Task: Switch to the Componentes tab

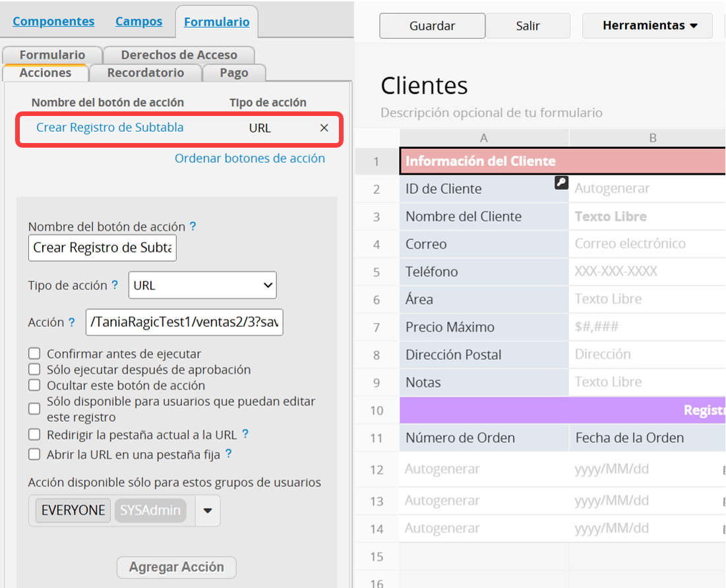Action: pyautogui.click(x=53, y=22)
